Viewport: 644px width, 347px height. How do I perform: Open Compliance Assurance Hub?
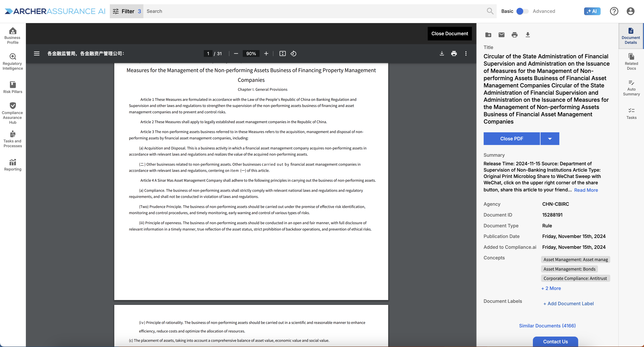click(x=12, y=113)
